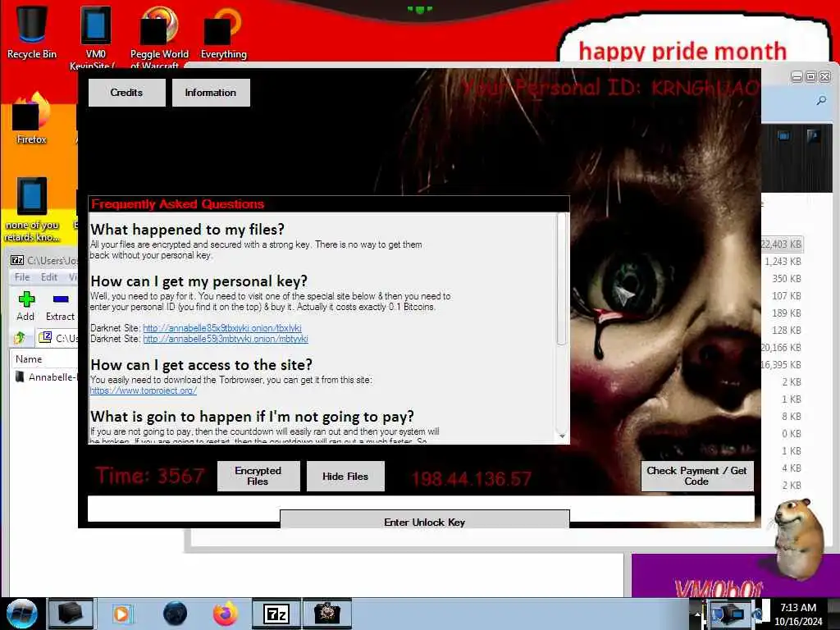840x630 pixels.
Task: Click the search icon in the background window
Action: [821, 100]
